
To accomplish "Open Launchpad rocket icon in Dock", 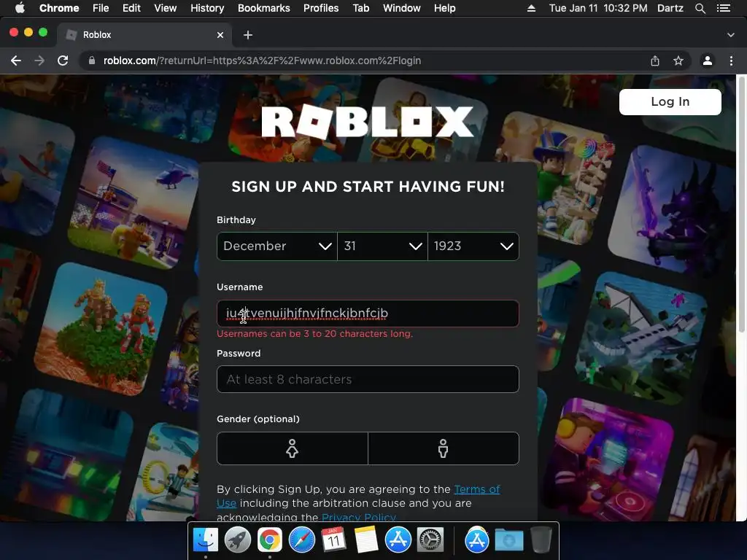I will [x=238, y=540].
